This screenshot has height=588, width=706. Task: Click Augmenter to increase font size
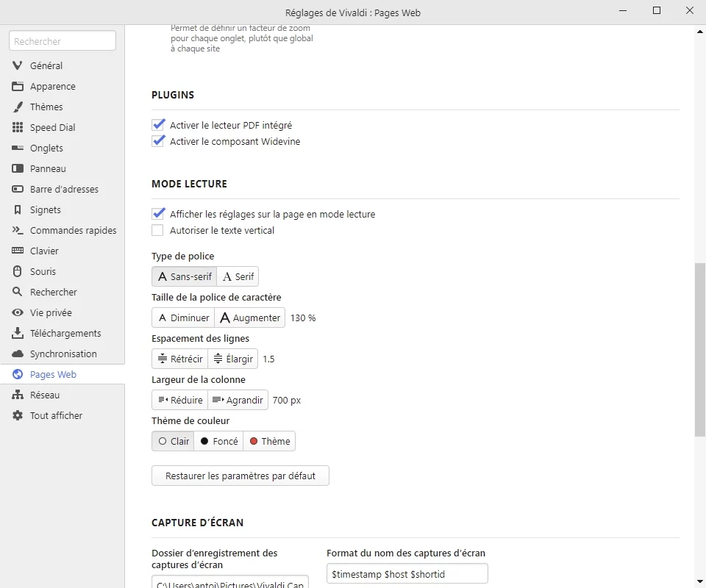[250, 318]
